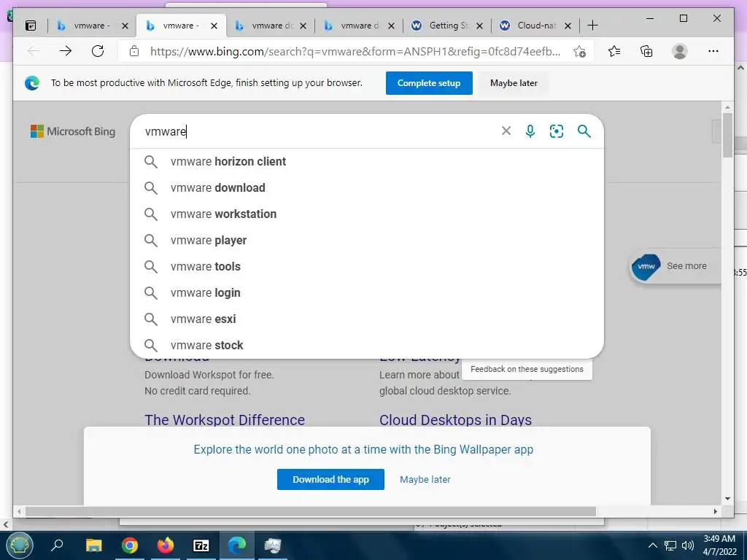Viewport: 747px width, 560px height.
Task: Add this page to favorites star
Action: coord(580,52)
